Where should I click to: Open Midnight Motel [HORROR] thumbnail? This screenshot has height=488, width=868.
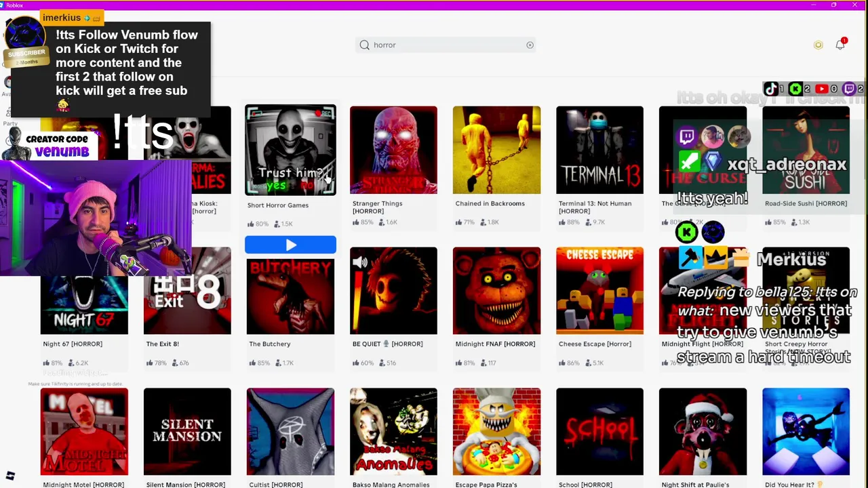(x=84, y=432)
